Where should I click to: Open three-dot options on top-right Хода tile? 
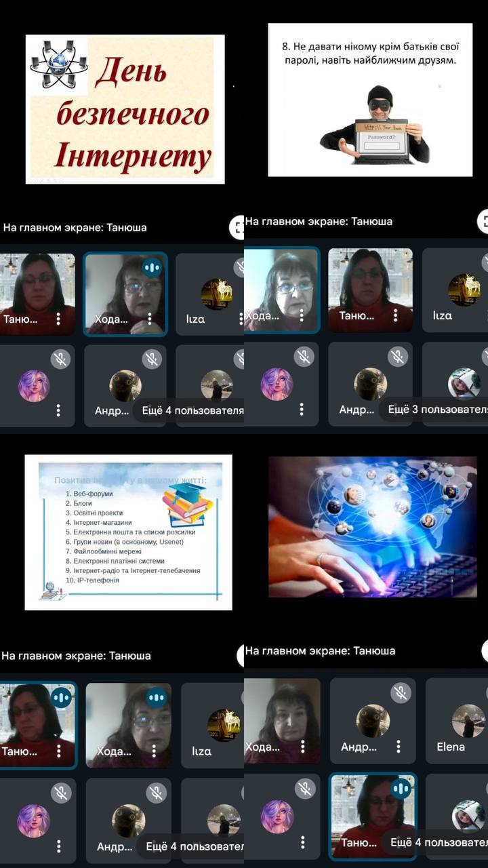tap(301, 316)
